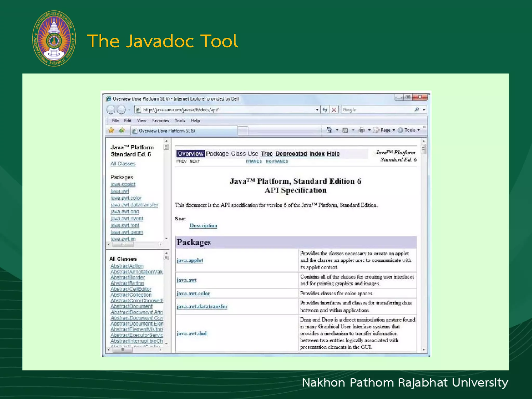Image resolution: width=532 pixels, height=399 pixels.
Task: Expand the Print options dropdown arrow
Action: [369, 130]
